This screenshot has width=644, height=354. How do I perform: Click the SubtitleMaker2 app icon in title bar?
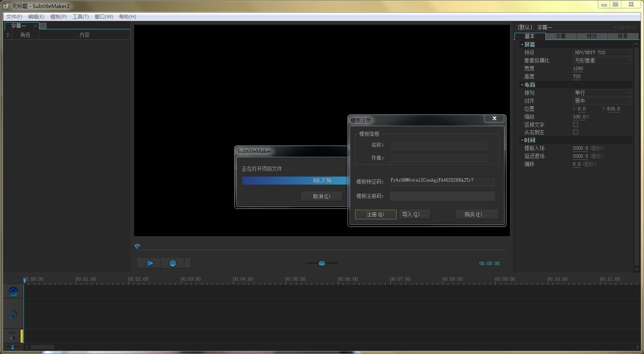(x=7, y=6)
